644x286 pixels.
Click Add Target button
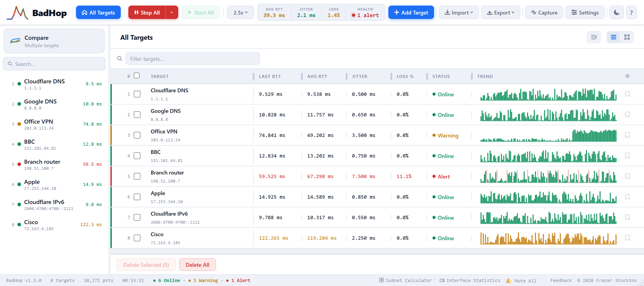pyautogui.click(x=411, y=13)
